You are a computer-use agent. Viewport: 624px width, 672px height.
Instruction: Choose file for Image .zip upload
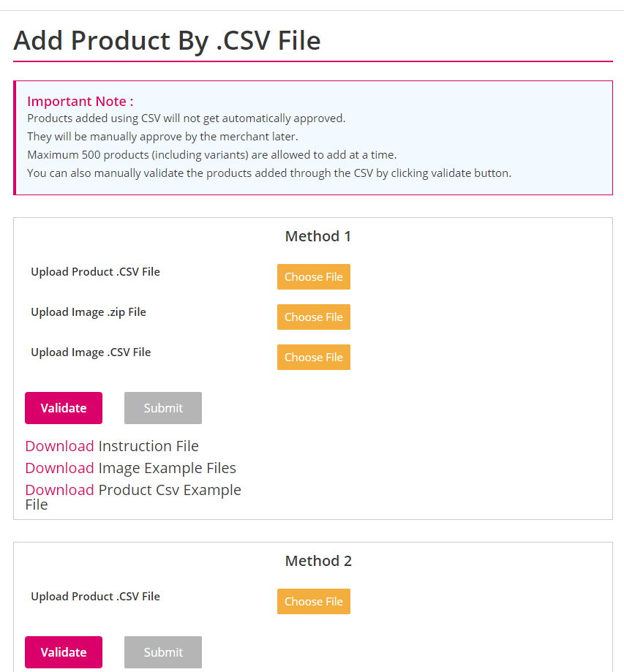(314, 317)
